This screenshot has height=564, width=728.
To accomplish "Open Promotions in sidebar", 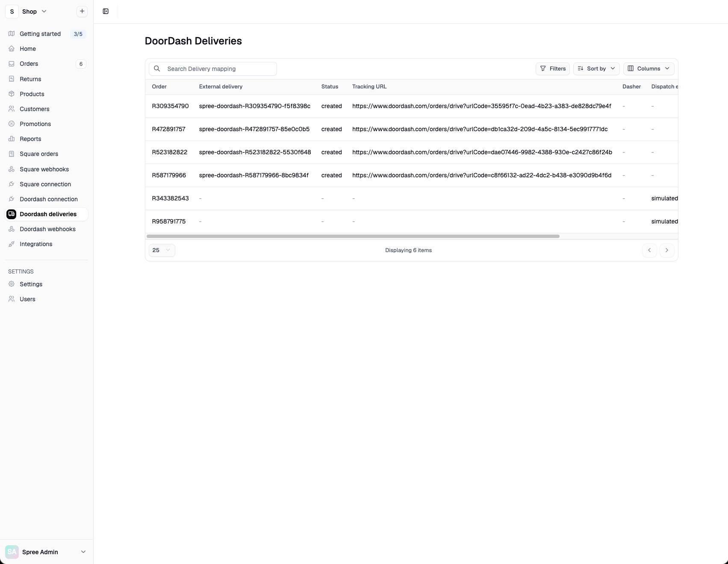I will (x=46, y=124).
